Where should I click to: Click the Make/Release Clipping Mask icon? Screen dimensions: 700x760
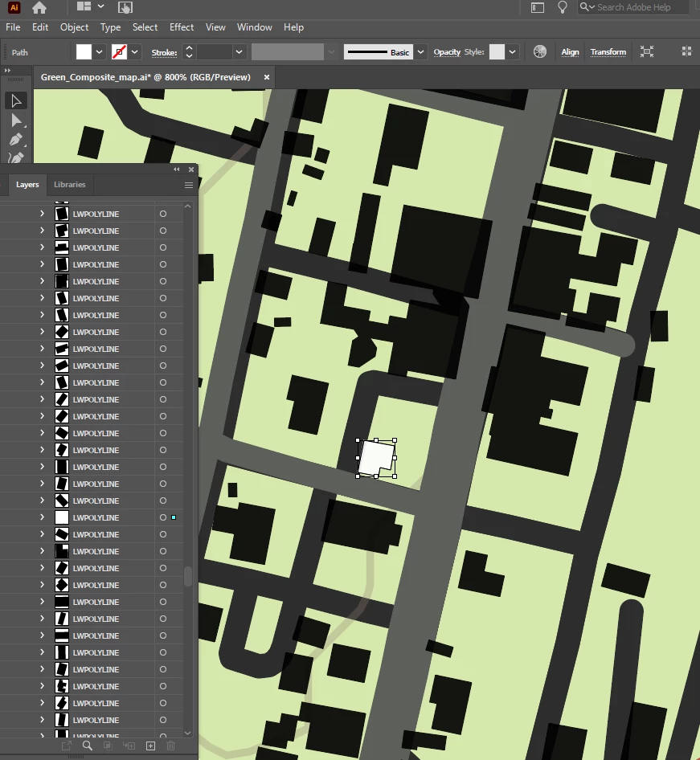pos(108,746)
